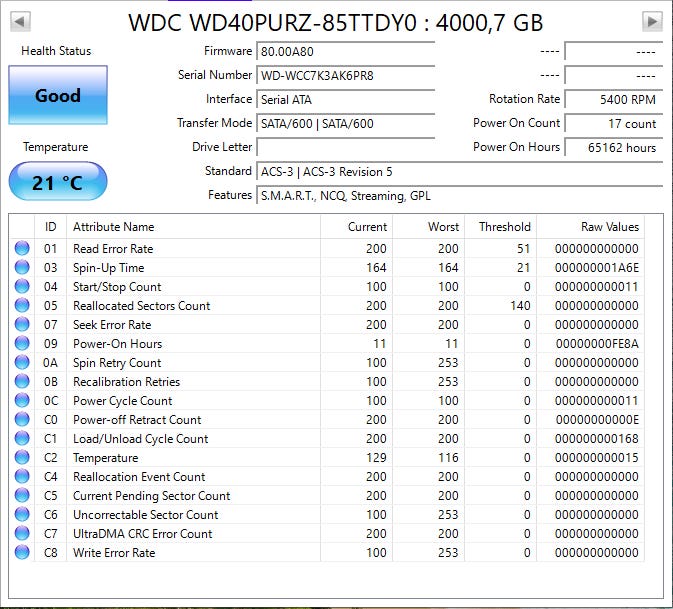Image resolution: width=673 pixels, height=609 pixels.
Task: Select the Serial Number field WD-WCC7K3AK6PR8
Action: pyautogui.click(x=346, y=76)
